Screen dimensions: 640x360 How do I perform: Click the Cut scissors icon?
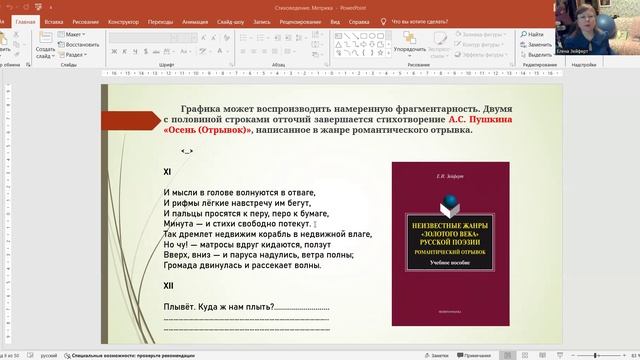point(16,35)
